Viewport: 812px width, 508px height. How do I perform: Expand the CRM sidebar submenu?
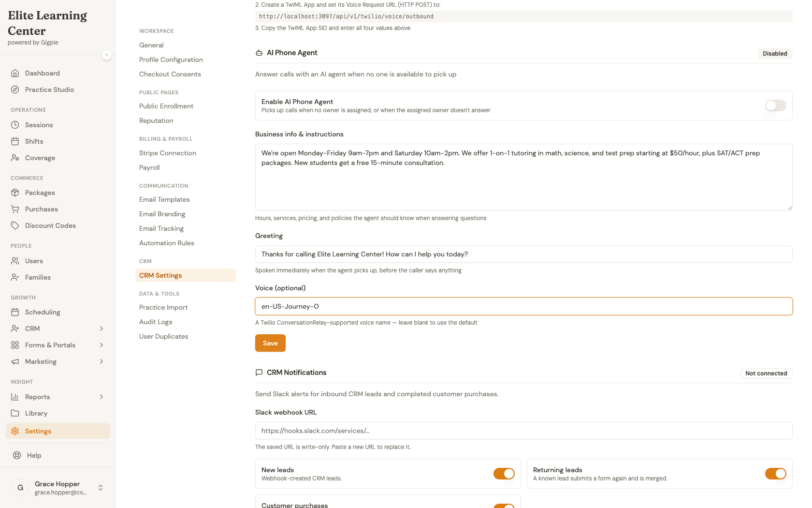tap(101, 329)
